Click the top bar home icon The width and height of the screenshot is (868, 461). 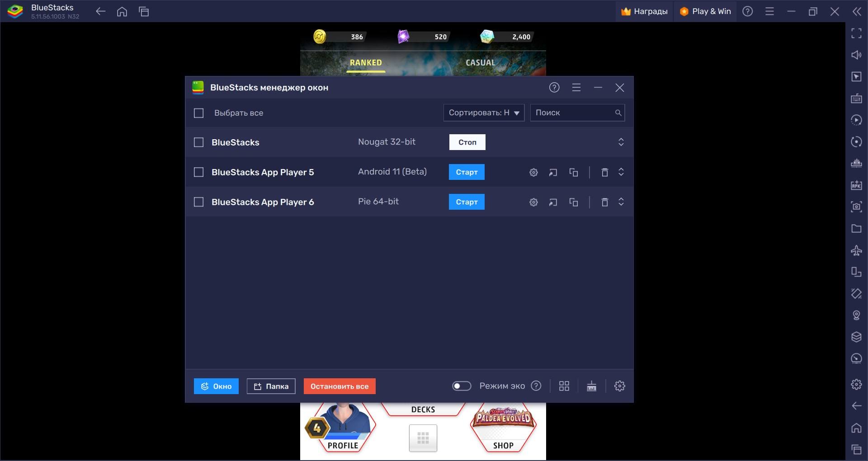tap(122, 12)
